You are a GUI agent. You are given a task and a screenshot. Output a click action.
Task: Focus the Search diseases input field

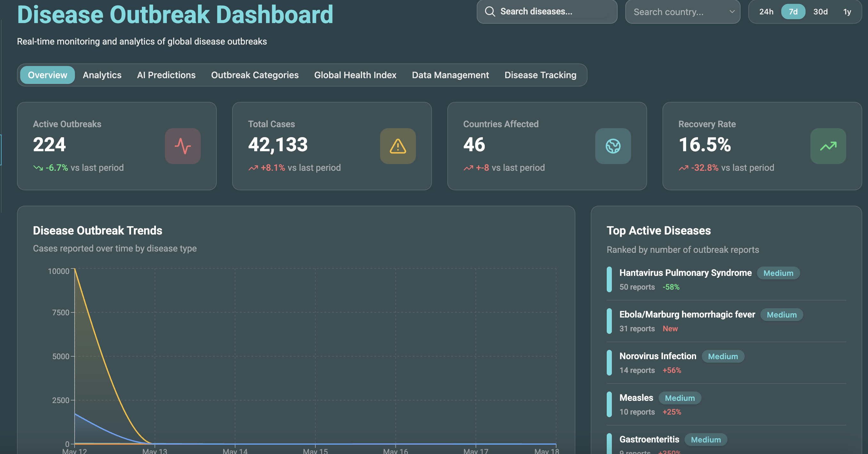547,12
